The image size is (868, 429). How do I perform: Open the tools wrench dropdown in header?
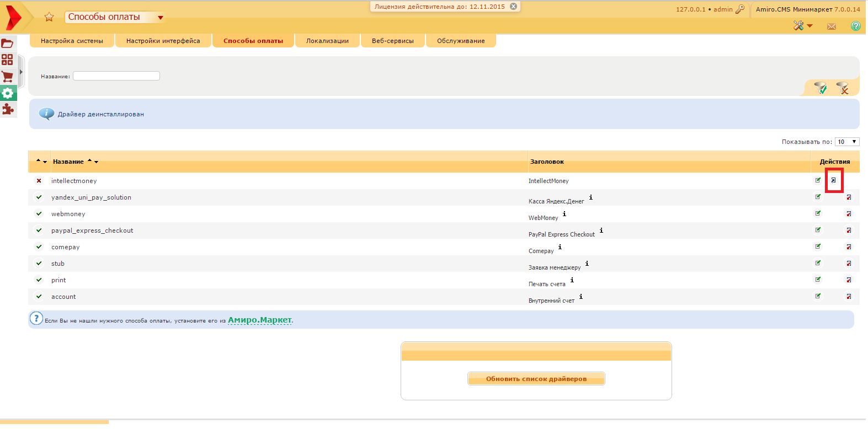(802, 26)
